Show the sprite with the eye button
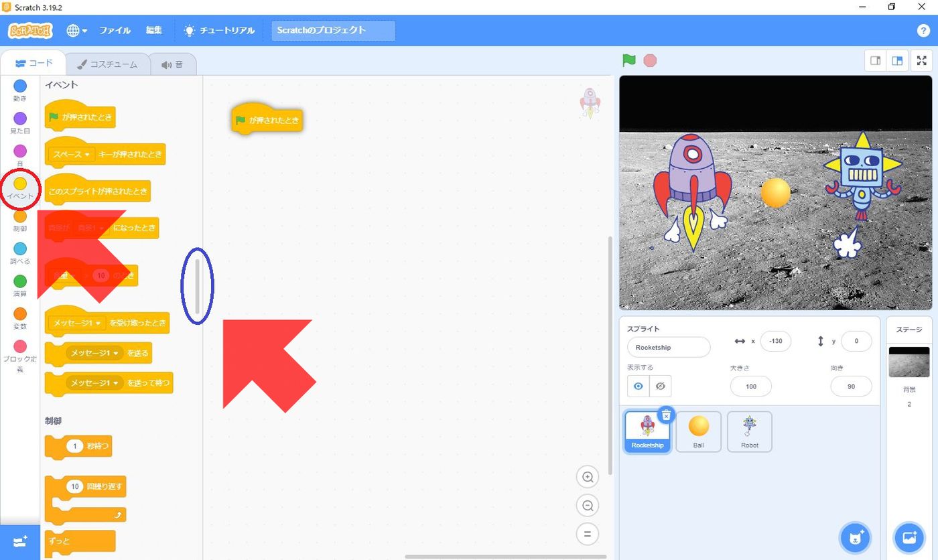The width and height of the screenshot is (938, 560). click(639, 386)
